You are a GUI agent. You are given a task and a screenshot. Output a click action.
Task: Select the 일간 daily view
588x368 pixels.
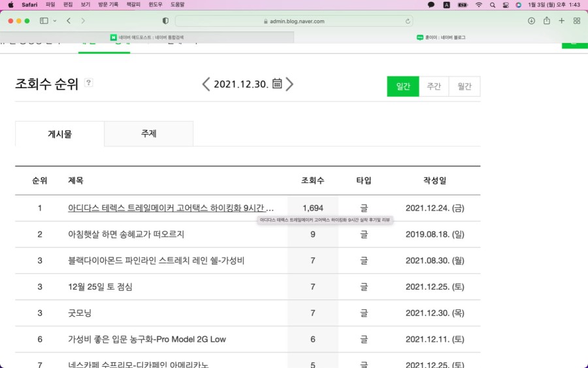[403, 86]
